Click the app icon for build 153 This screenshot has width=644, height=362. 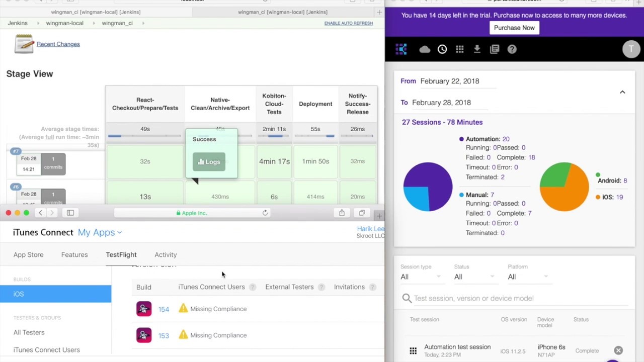[144, 335]
